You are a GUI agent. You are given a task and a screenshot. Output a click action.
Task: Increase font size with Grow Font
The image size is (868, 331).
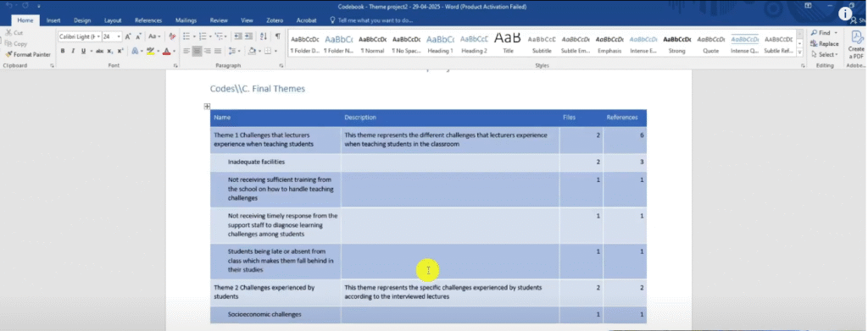[128, 36]
